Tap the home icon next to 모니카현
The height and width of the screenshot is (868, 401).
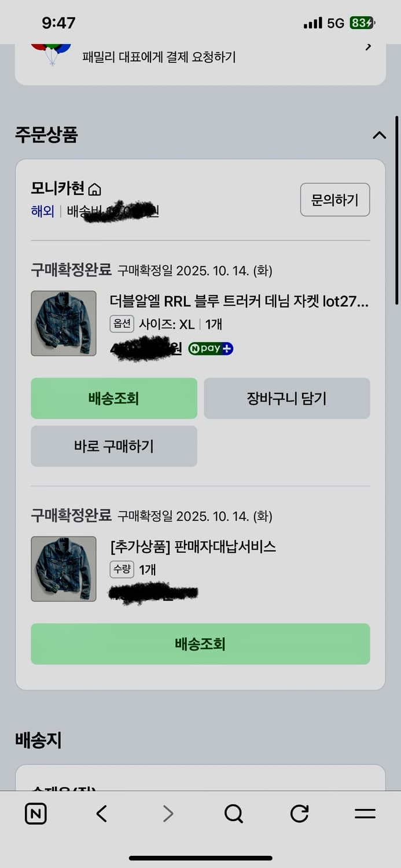pos(94,188)
